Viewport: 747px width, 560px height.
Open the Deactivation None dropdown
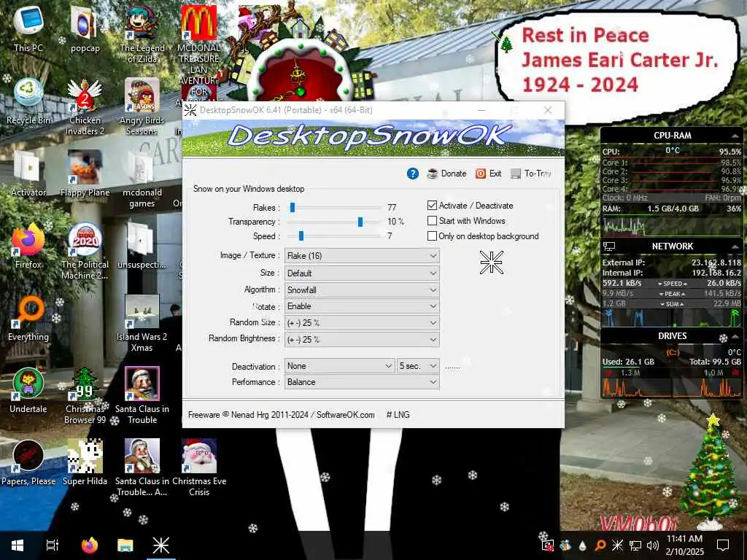click(x=340, y=366)
